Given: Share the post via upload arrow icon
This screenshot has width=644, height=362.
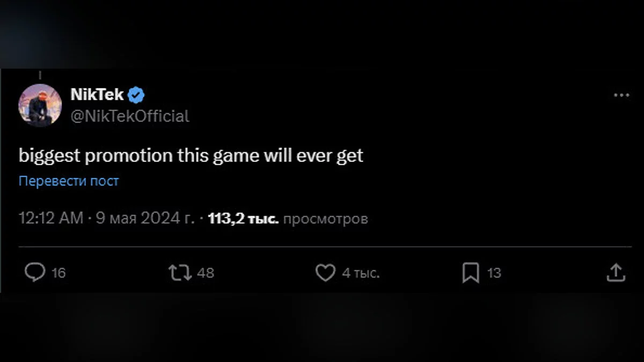Looking at the screenshot, I should pyautogui.click(x=616, y=272).
